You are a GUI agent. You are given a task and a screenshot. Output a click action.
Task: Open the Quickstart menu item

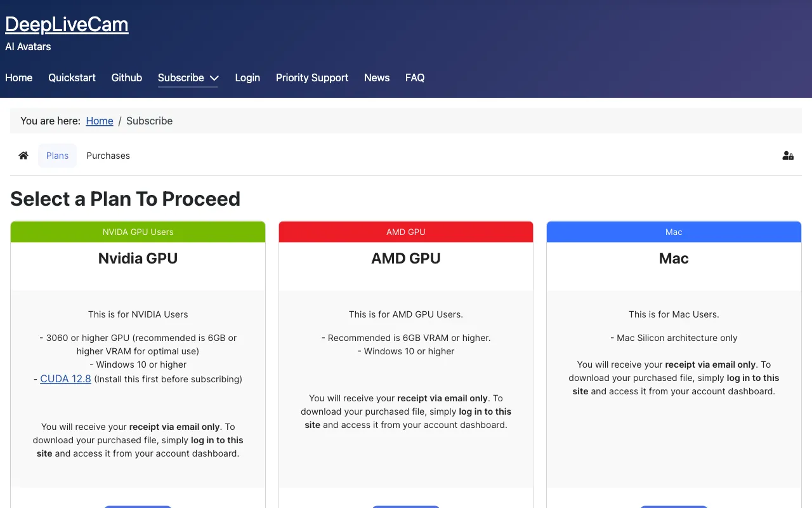pos(72,77)
